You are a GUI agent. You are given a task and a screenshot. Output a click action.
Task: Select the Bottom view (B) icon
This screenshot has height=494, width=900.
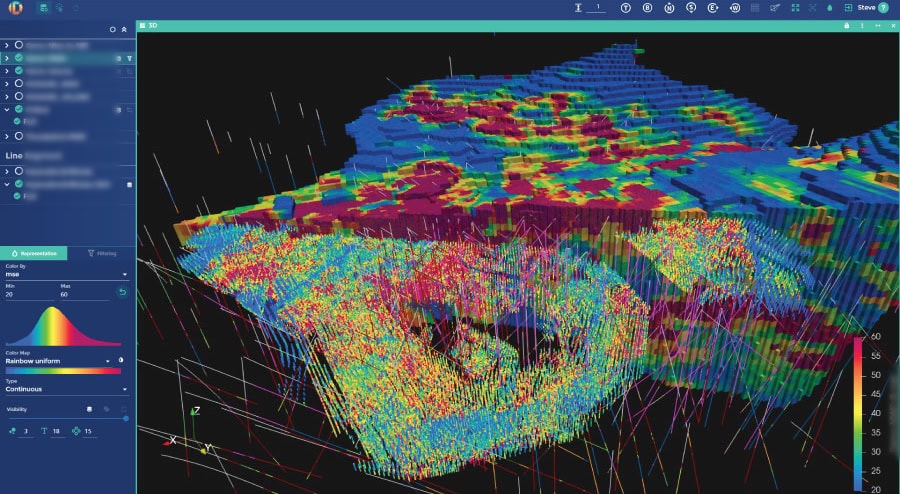[647, 8]
